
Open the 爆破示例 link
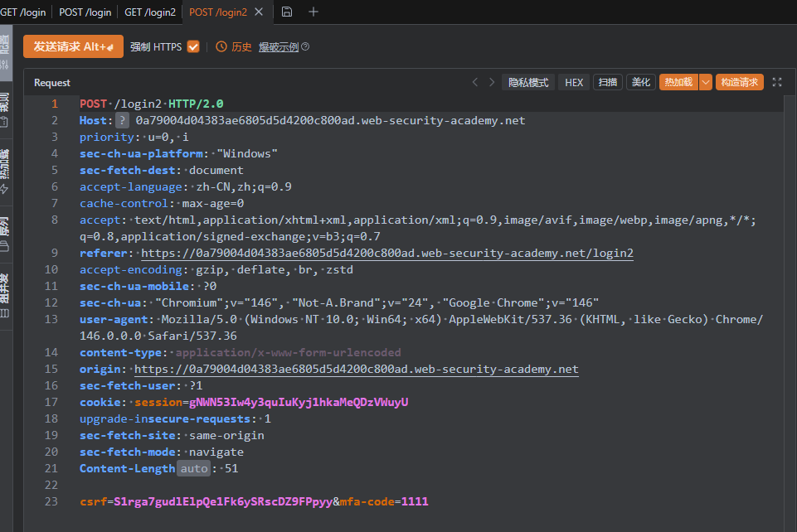[x=278, y=47]
